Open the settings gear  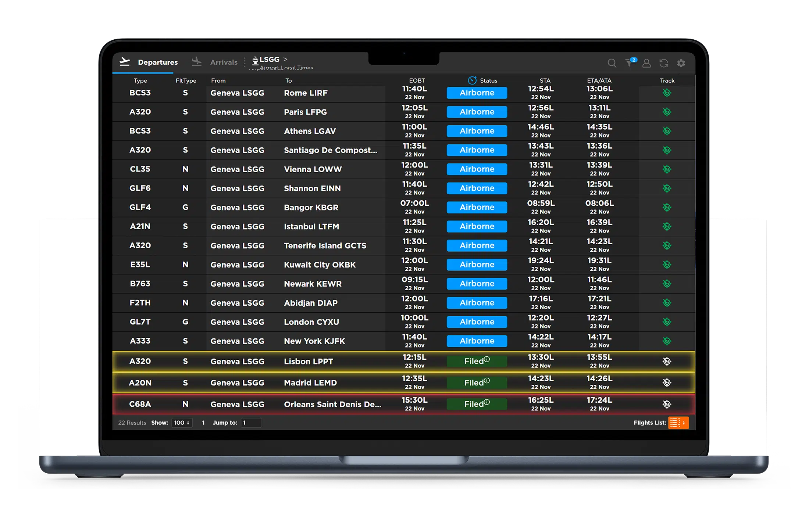click(681, 63)
